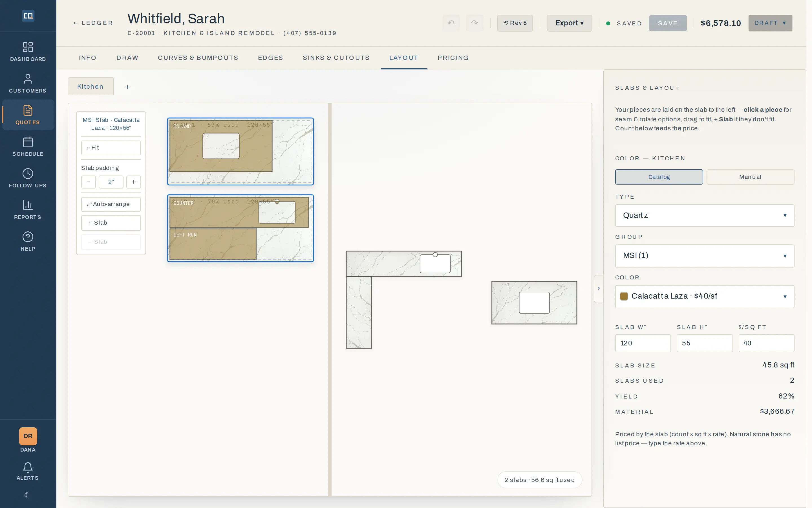Click the slab padding value field
The image size is (812, 508).
tap(111, 182)
